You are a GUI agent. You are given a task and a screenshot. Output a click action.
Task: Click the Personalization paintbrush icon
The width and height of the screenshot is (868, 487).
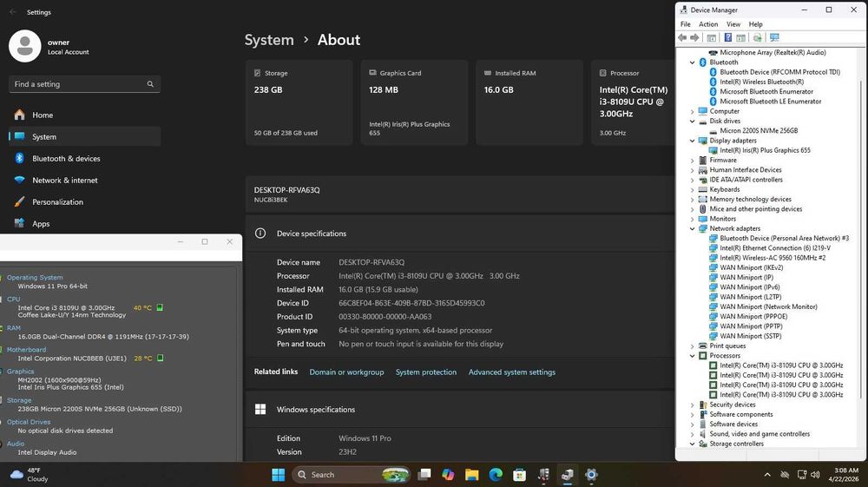pos(19,202)
